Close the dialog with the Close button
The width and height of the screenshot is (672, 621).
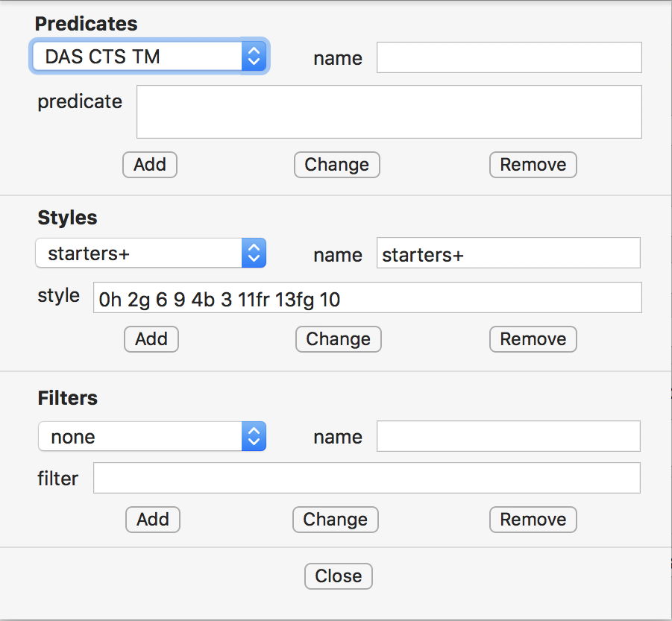339,576
